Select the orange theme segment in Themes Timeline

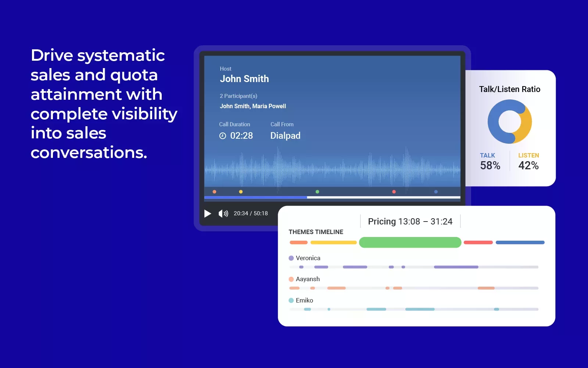click(298, 243)
